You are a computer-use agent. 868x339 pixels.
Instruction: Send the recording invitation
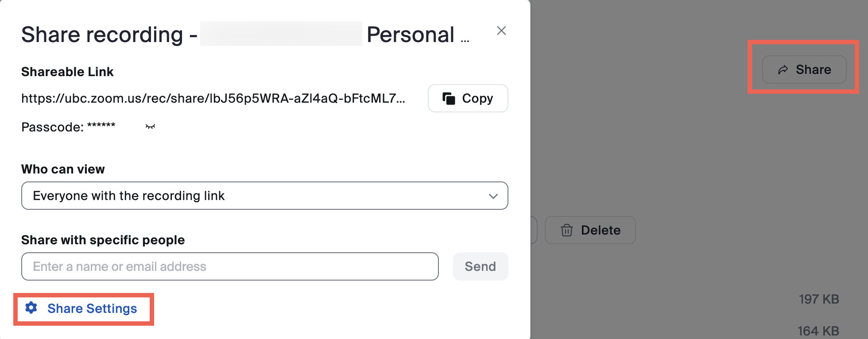coord(480,266)
